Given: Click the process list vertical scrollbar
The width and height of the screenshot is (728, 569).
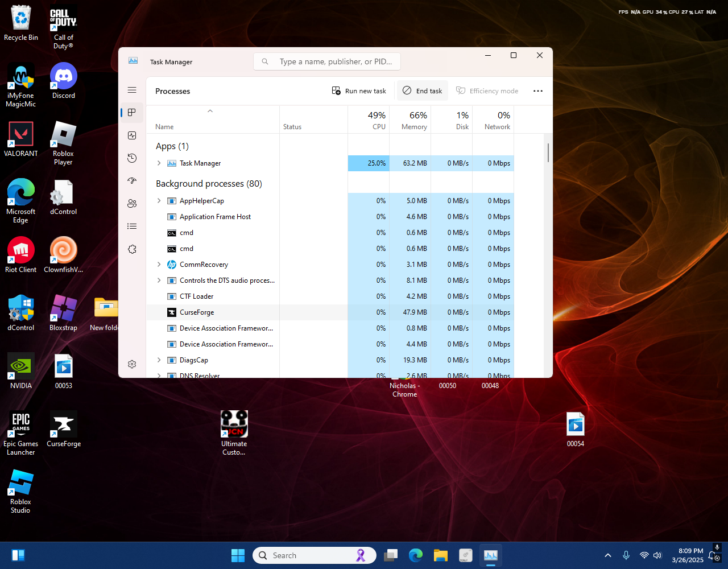Looking at the screenshot, I should [x=548, y=152].
